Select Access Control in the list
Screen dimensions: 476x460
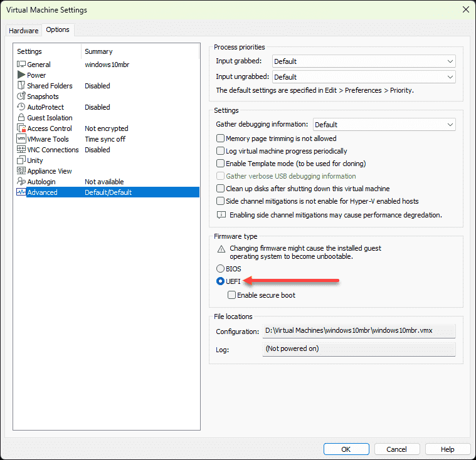pos(108,128)
